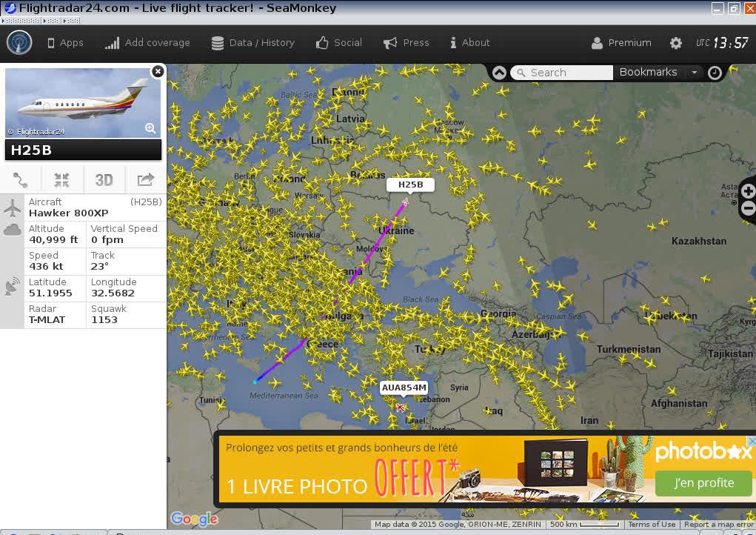Screen dimensions: 756x535
Task: Click the AdChoices icon on the ad
Action: (x=751, y=440)
